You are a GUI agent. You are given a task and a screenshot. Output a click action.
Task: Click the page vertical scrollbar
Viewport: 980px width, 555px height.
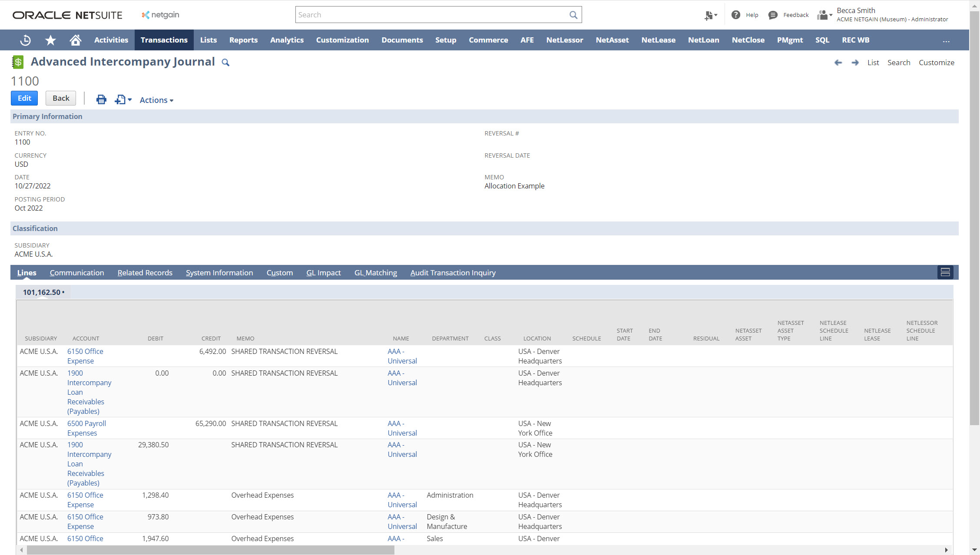point(974,217)
